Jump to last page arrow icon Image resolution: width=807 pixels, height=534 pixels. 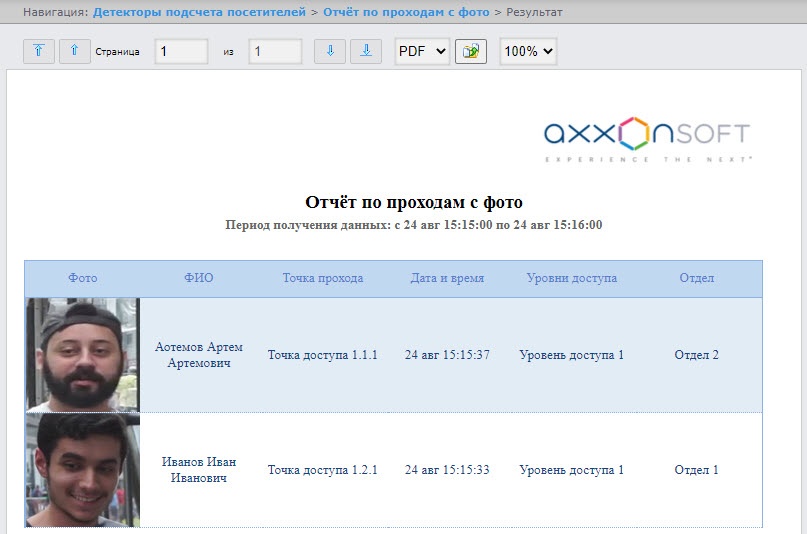pyautogui.click(x=366, y=51)
